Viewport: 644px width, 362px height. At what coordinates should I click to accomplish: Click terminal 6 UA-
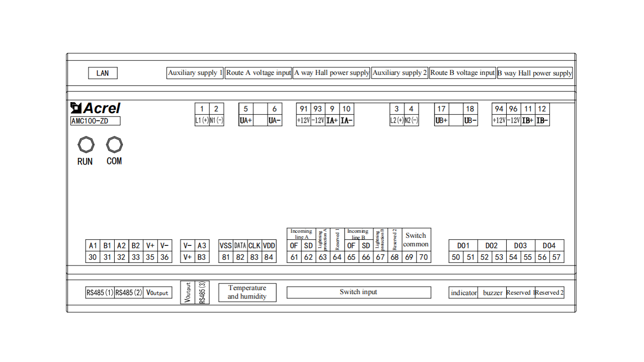[275, 115]
